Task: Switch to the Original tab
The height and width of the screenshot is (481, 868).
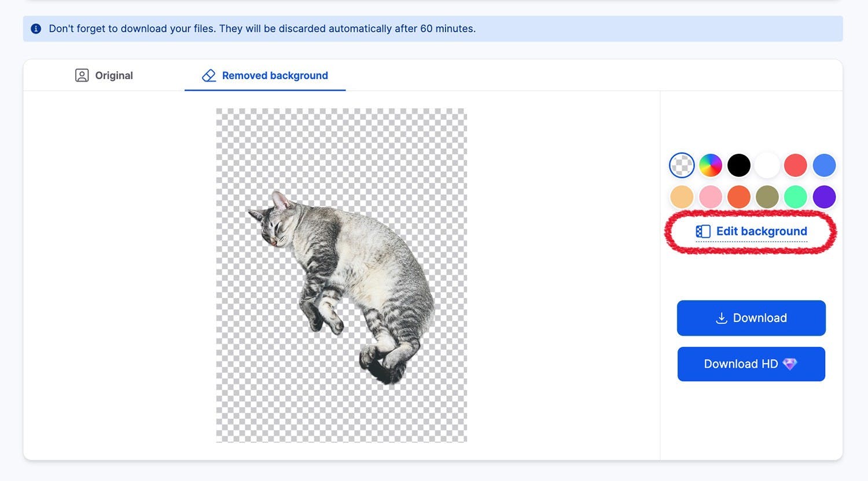Action: [104, 75]
